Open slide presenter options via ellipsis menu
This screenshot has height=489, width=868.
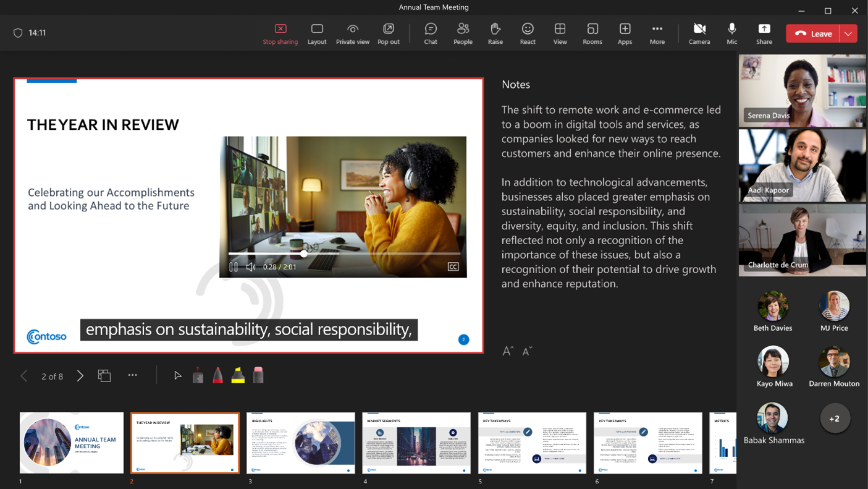pyautogui.click(x=132, y=375)
